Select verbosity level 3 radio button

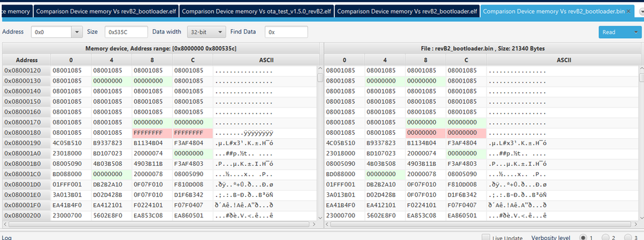(x=628, y=237)
